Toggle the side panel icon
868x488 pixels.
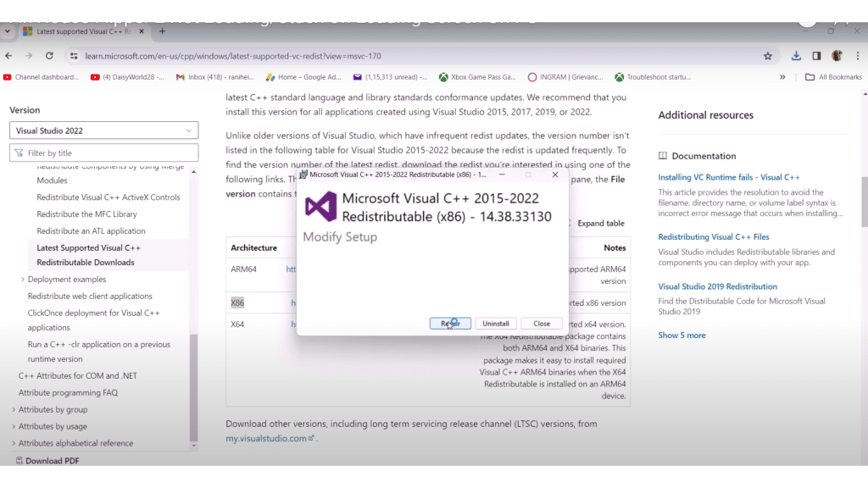pyautogui.click(x=816, y=56)
